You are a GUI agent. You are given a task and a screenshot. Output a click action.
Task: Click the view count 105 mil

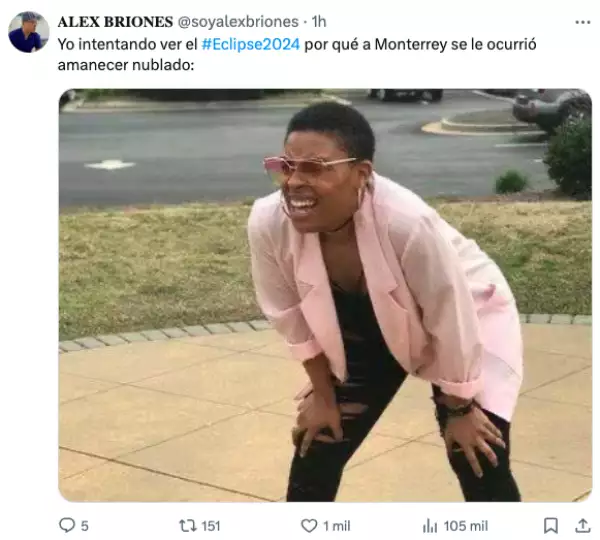click(x=466, y=526)
